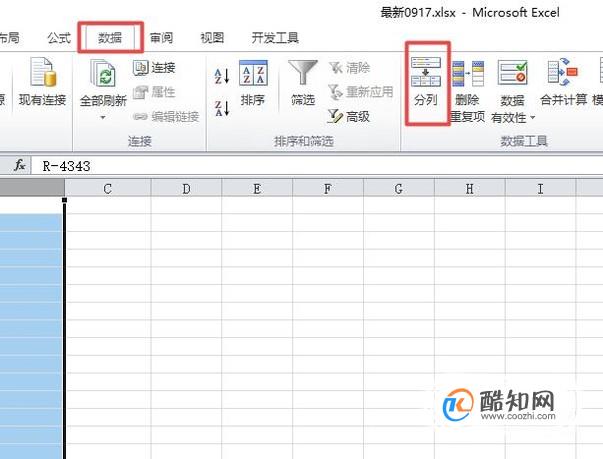Click the 数据有效性 validation icon

512,72
